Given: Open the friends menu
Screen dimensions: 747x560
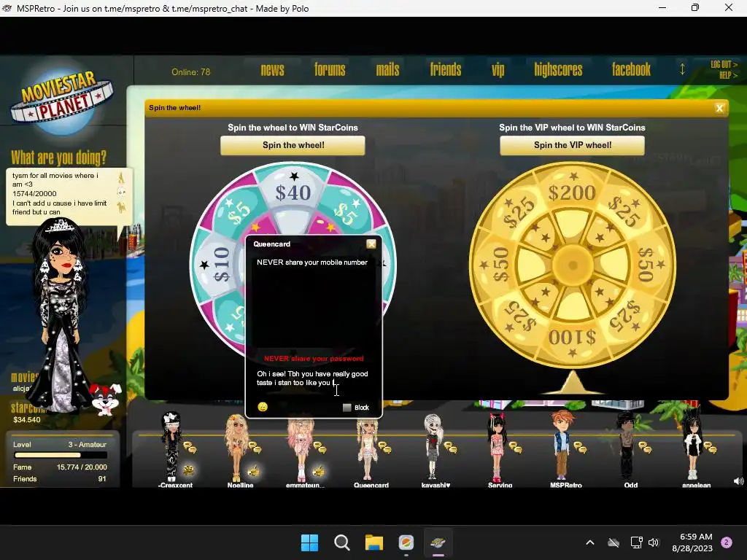Looking at the screenshot, I should 446,70.
